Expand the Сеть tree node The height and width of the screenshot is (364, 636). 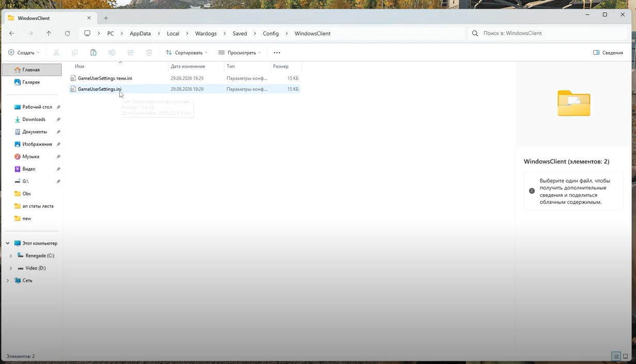pos(8,280)
